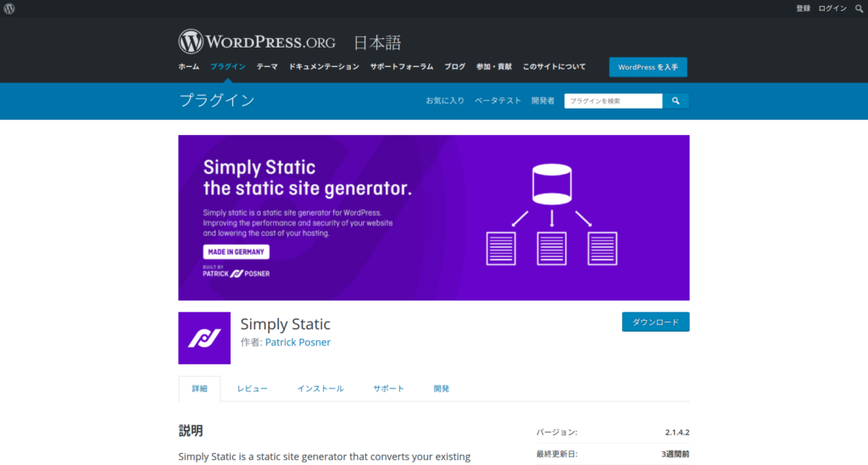Image resolution: width=868 pixels, height=465 pixels.
Task: Switch to the レビュー tab
Action: (253, 389)
